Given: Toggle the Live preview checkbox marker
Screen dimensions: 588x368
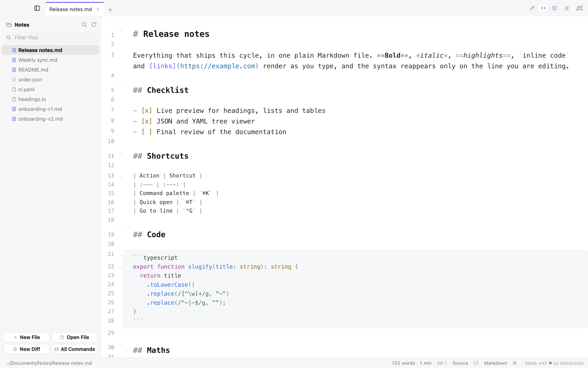Looking at the screenshot, I should click(x=147, y=111).
